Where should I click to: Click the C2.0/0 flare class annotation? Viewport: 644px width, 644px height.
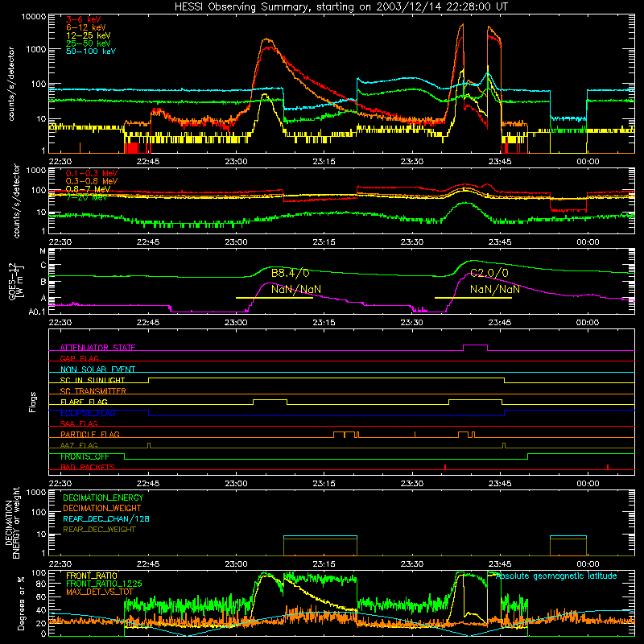(489, 273)
